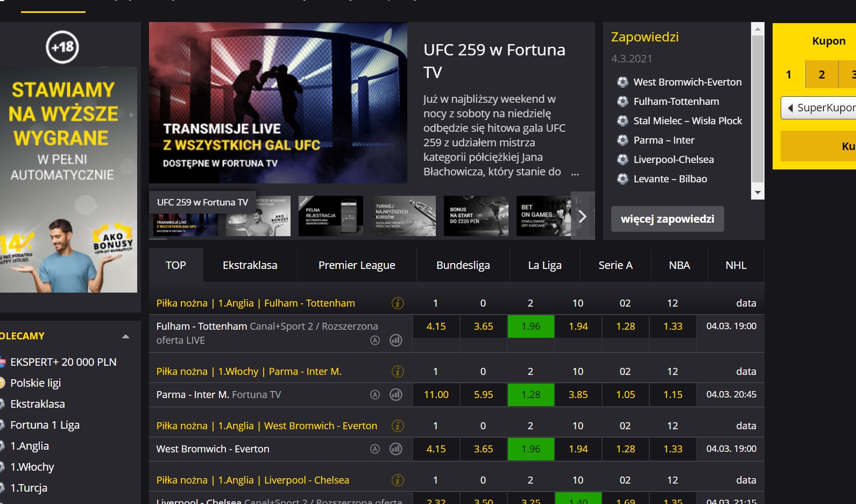Select draw odds 5.95 for Parma - Inter M.

(484, 394)
